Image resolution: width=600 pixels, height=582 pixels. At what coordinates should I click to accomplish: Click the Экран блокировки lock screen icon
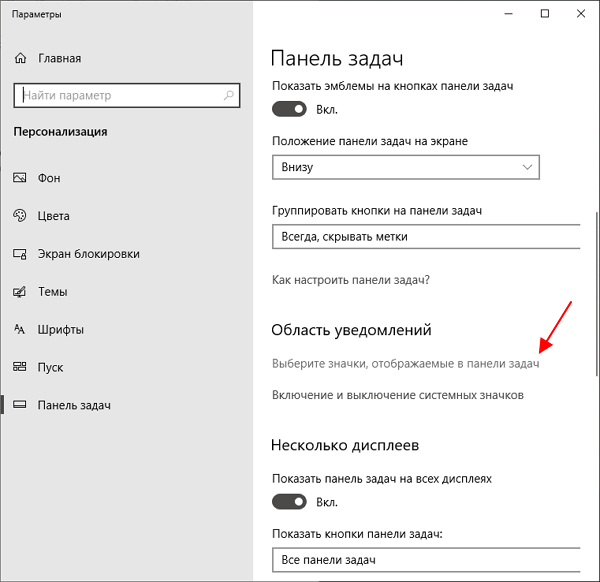pyautogui.click(x=20, y=254)
